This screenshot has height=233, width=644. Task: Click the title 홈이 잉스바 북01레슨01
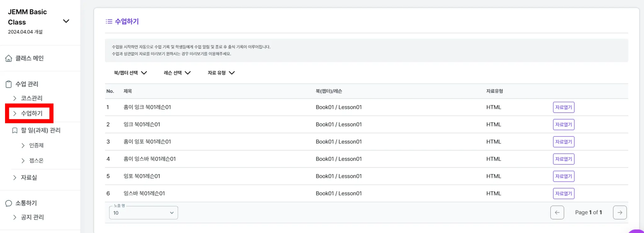[x=150, y=159]
